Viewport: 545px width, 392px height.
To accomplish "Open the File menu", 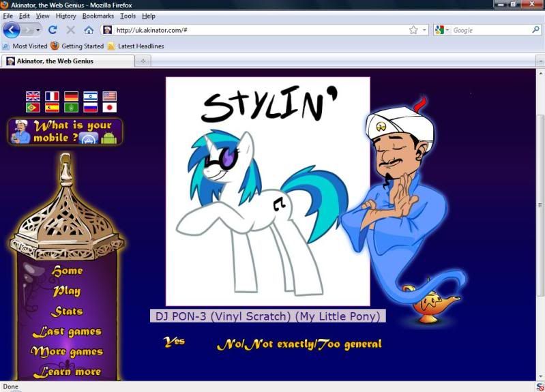I will (8, 16).
